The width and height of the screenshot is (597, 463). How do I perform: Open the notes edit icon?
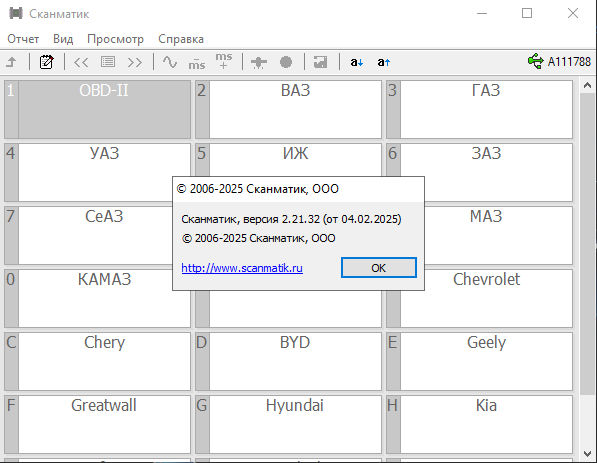tap(46, 62)
